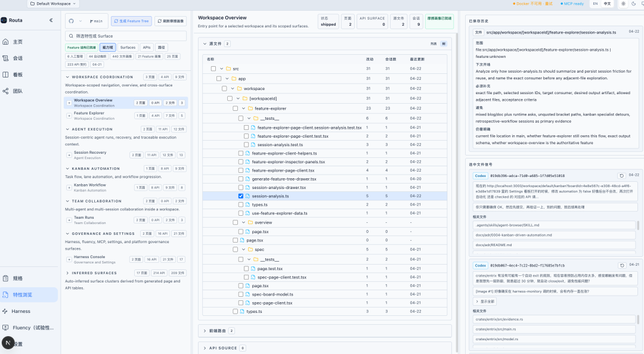644x354 pixels.
Task: Click reload icon on Codex session 019db067
Action: coord(622,265)
